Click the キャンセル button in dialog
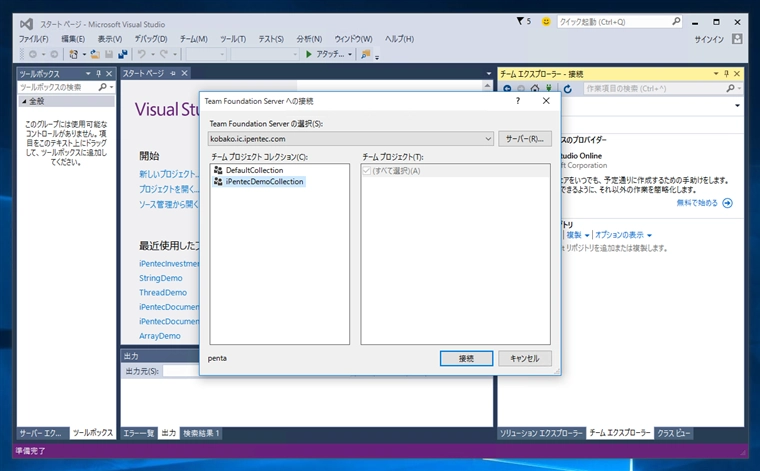The image size is (760, 471). click(524, 359)
